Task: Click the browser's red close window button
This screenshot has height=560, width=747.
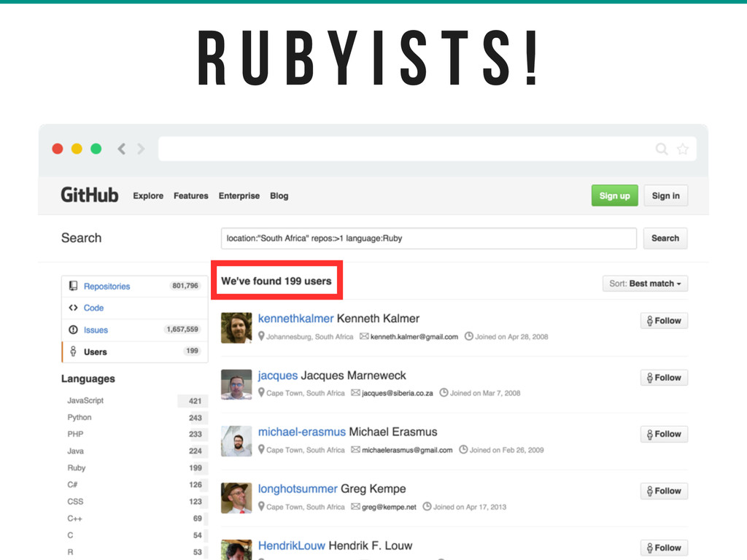Action: point(58,149)
